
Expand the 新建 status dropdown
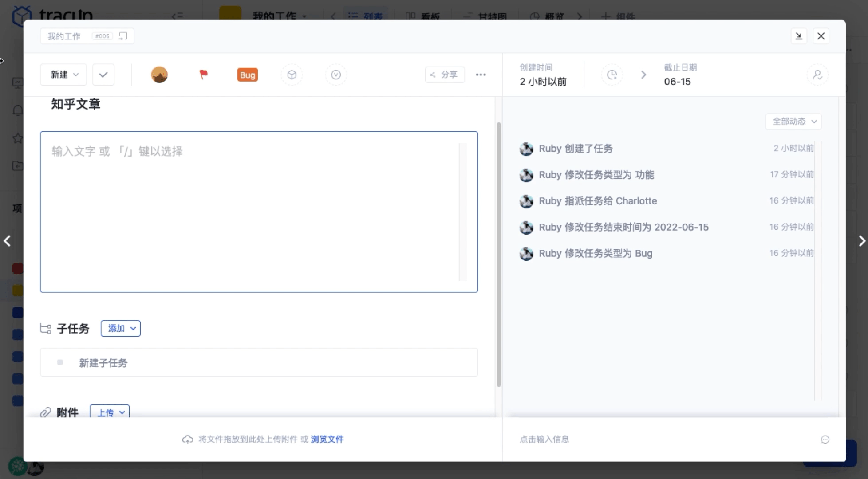click(x=63, y=75)
